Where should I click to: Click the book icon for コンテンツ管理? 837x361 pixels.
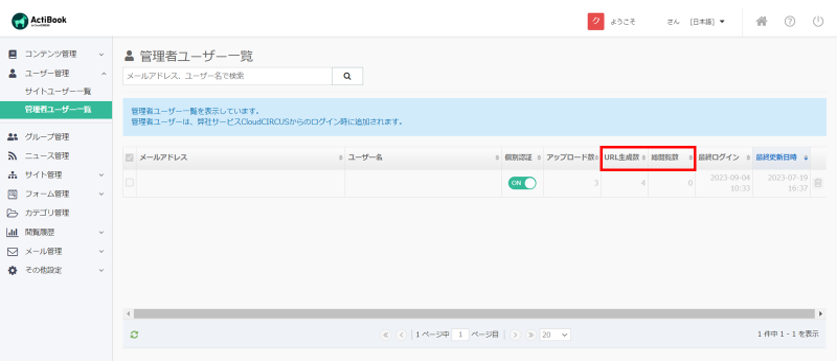[x=13, y=54]
